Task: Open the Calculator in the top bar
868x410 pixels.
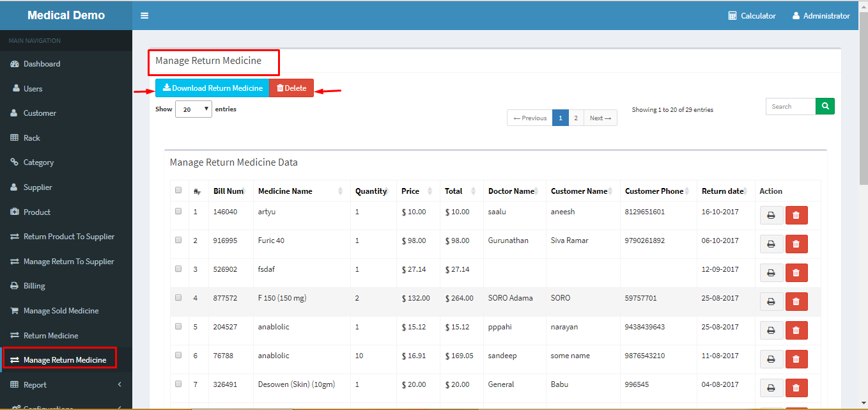Action: (x=752, y=15)
